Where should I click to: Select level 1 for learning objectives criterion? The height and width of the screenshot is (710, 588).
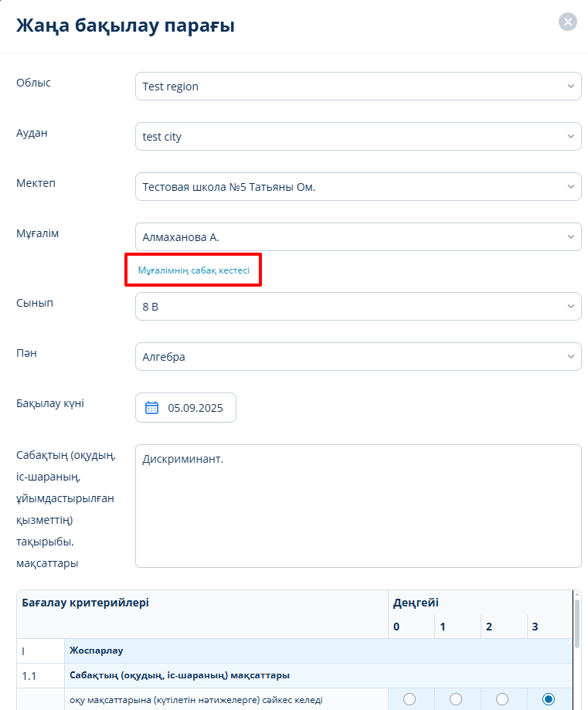(x=456, y=699)
